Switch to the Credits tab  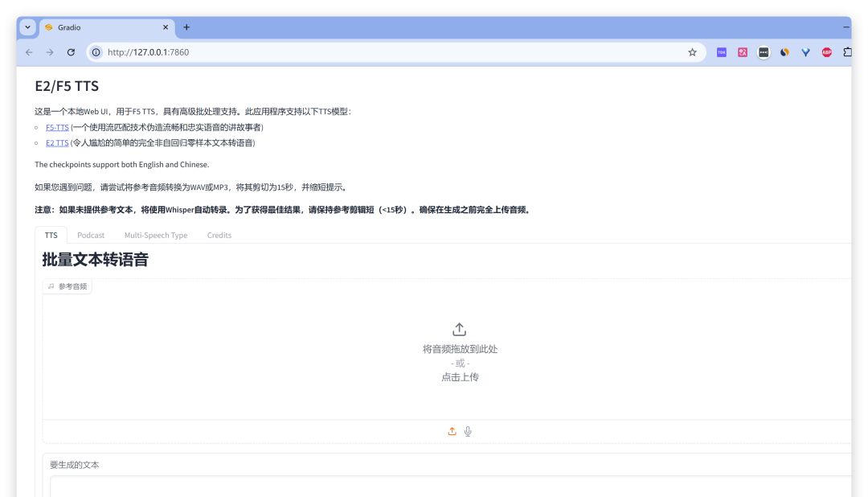click(219, 235)
